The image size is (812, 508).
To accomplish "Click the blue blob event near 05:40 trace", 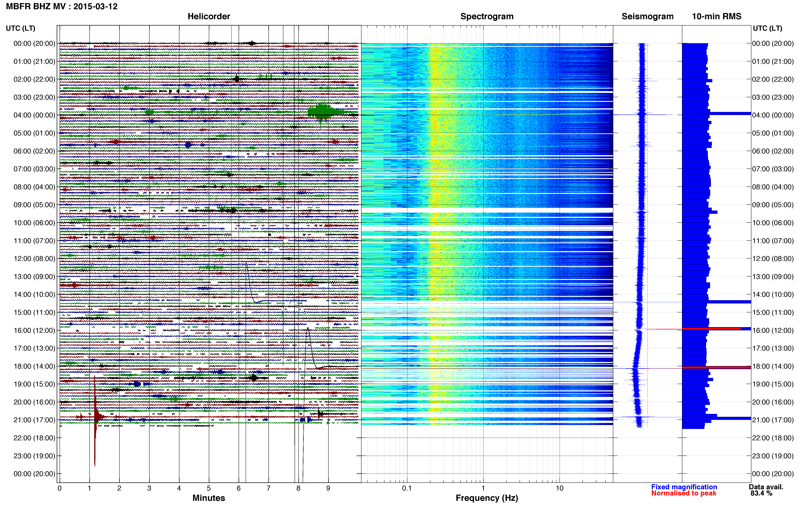I will point(188,145).
